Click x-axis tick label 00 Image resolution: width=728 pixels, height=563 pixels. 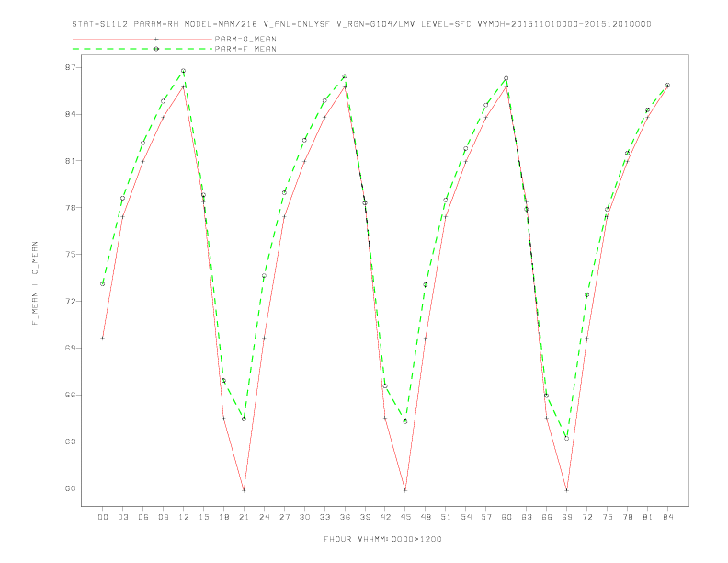[103, 517]
